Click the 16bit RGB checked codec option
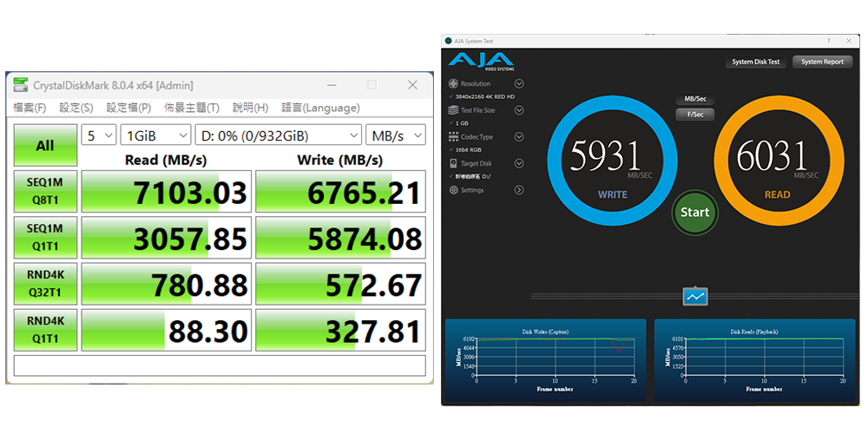Screen dimensions: 868x434 point(465,150)
